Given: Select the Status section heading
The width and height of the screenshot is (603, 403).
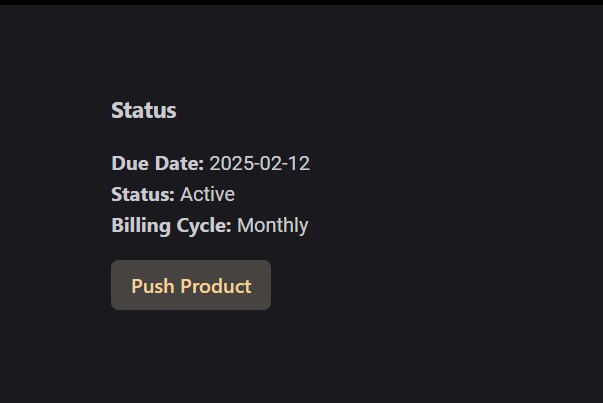Looking at the screenshot, I should [x=144, y=111].
